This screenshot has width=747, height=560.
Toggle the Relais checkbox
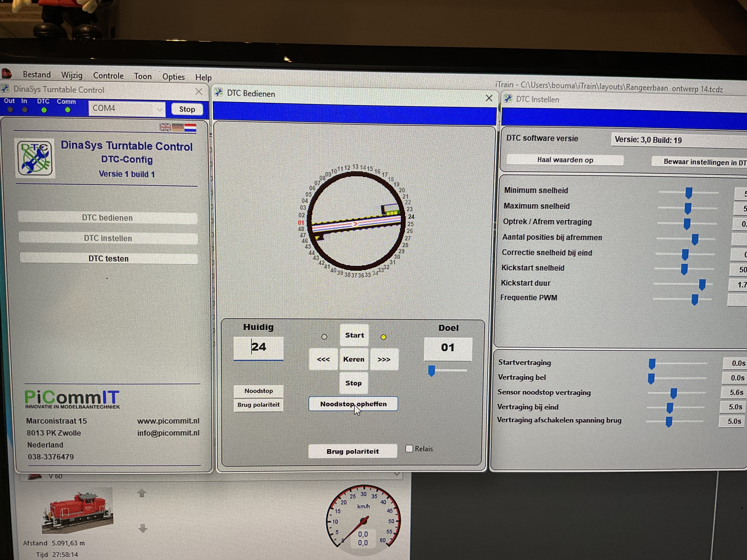coord(409,449)
